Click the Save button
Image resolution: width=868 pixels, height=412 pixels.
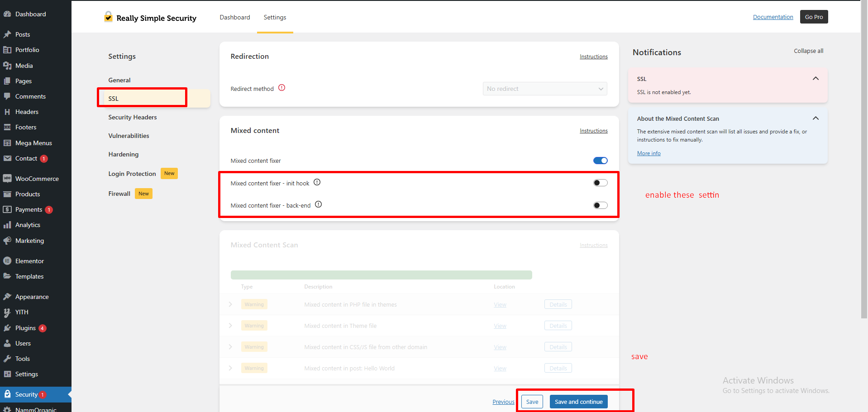pyautogui.click(x=532, y=402)
